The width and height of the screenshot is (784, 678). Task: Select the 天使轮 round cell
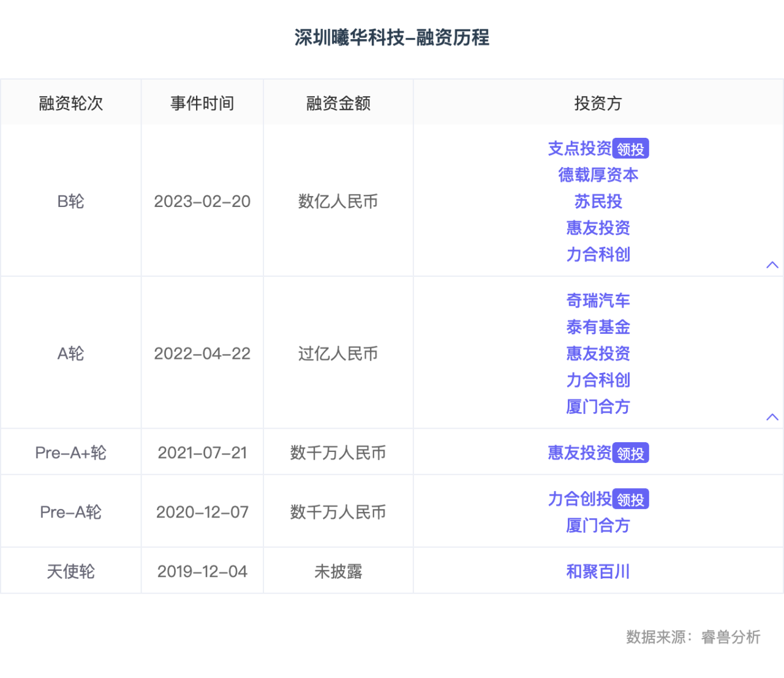71,571
